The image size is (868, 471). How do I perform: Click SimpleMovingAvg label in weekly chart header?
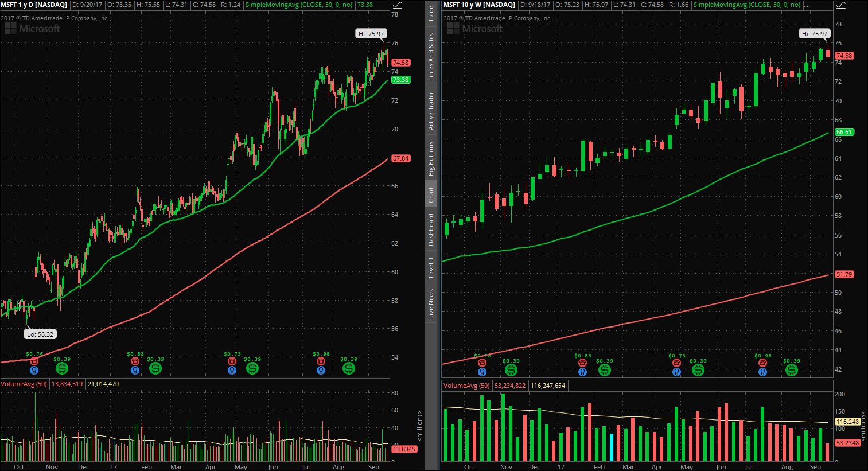(x=747, y=5)
